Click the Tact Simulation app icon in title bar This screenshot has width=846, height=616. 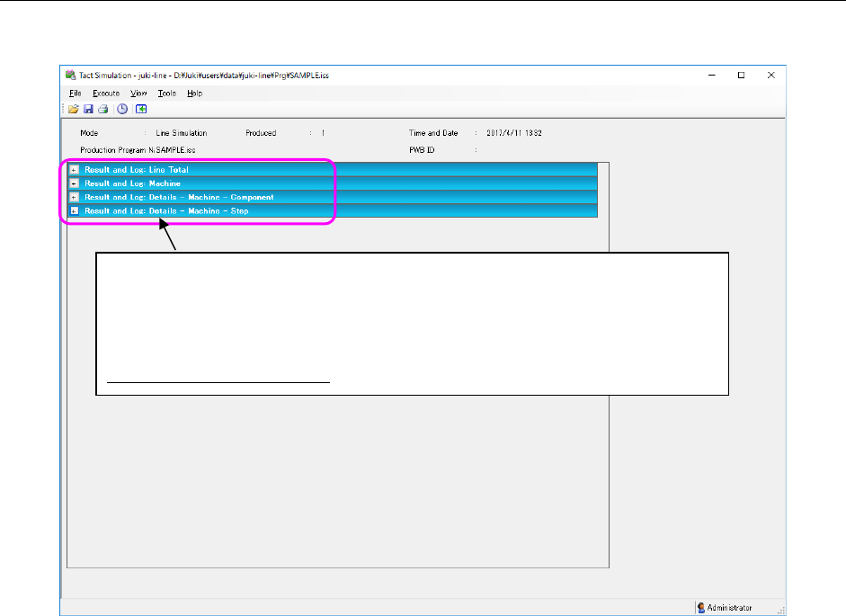[x=70, y=75]
